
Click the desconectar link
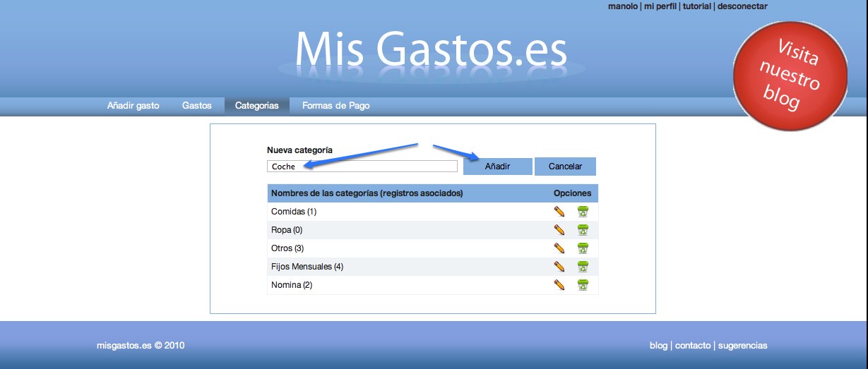742,6
